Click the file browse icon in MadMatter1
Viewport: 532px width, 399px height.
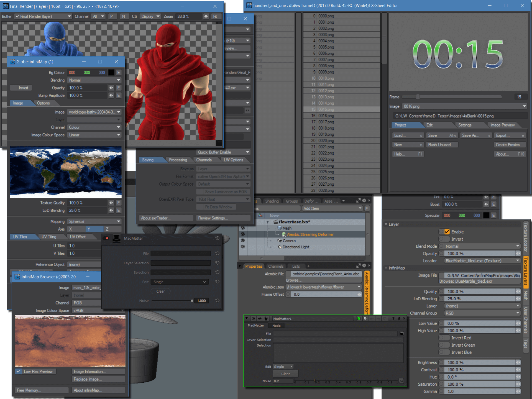401,334
